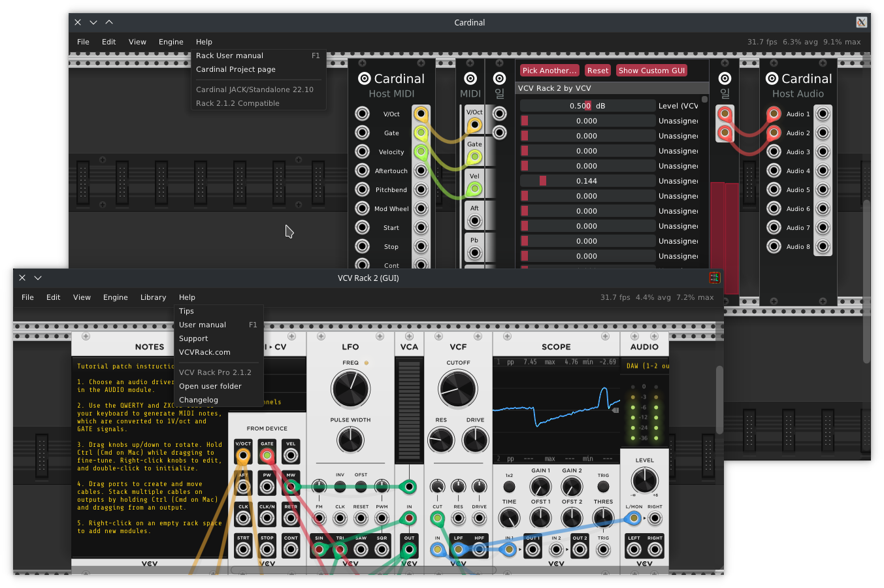Click the VCF HPF output port

479,549
